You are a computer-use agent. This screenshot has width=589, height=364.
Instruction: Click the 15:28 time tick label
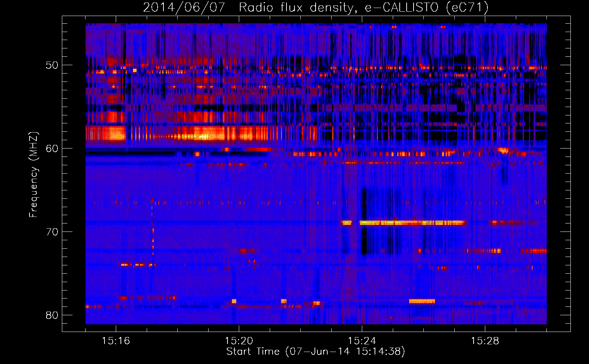(485, 341)
